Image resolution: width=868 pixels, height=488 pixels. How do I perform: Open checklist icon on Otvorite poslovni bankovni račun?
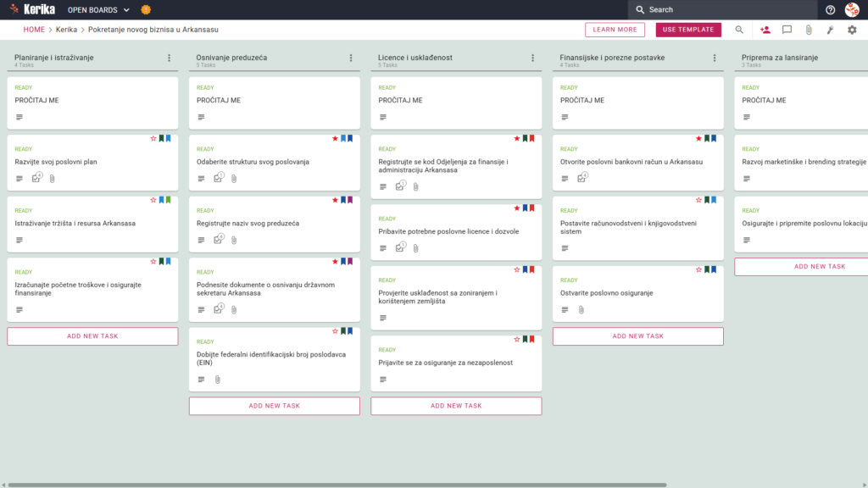(582, 178)
